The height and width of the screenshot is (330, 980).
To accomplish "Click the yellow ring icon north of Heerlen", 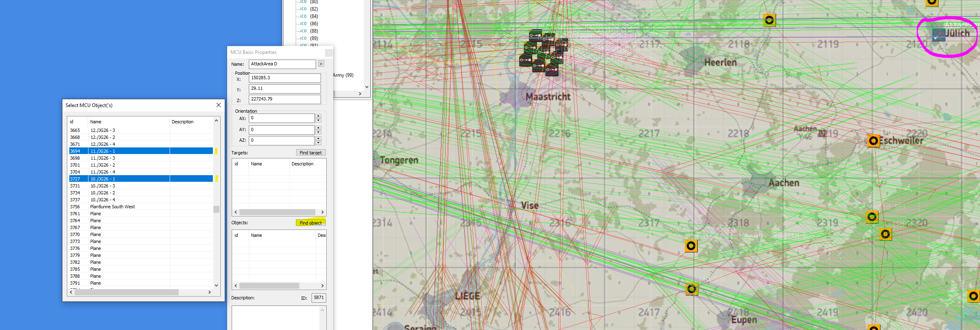I will click(x=769, y=20).
